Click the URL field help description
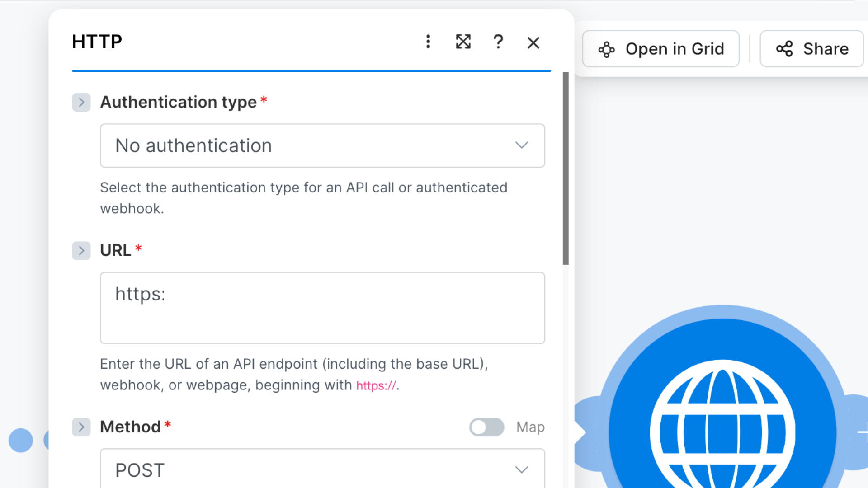Viewport: 868px width, 488px height. click(x=294, y=374)
